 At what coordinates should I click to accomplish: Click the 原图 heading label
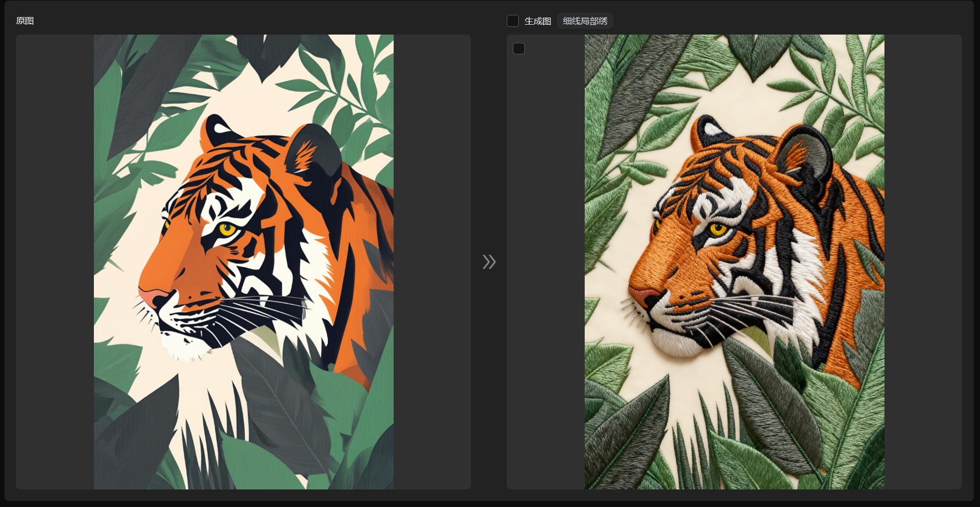coord(25,21)
